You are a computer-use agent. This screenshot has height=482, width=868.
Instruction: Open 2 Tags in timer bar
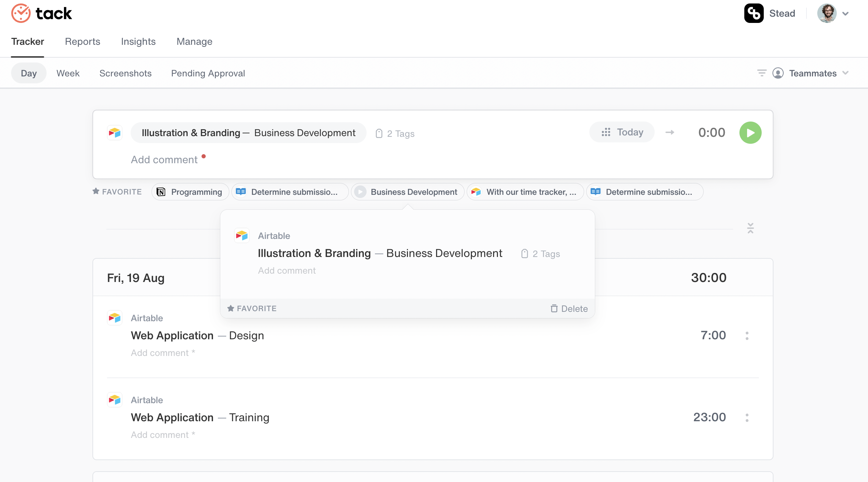click(x=401, y=134)
